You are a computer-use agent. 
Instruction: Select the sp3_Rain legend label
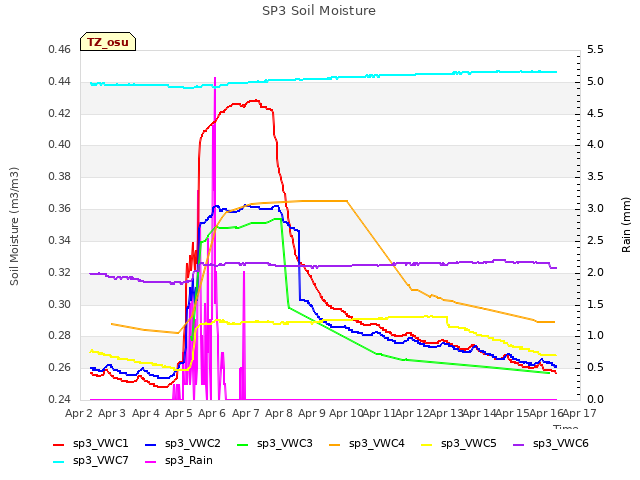(x=189, y=461)
